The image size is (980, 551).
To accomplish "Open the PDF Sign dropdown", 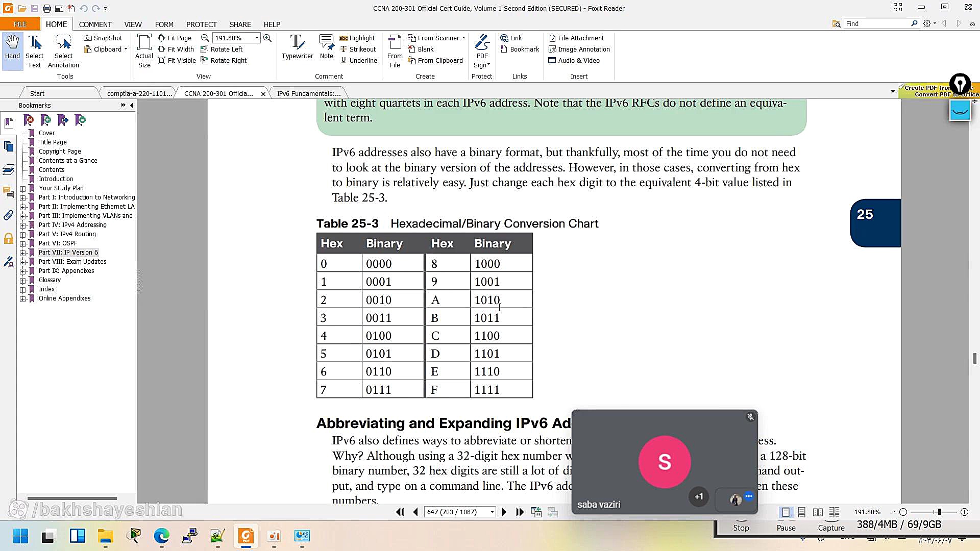I will (482, 51).
